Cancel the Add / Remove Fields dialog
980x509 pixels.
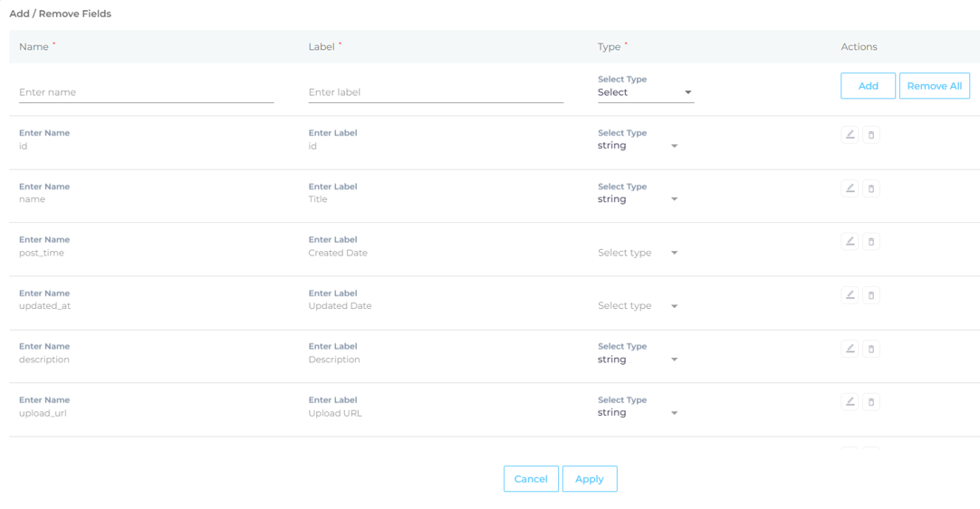(531, 479)
